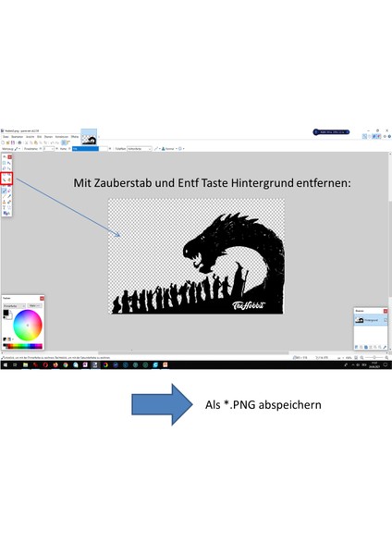Click the status bar zoom in magnifier

click(x=386, y=357)
